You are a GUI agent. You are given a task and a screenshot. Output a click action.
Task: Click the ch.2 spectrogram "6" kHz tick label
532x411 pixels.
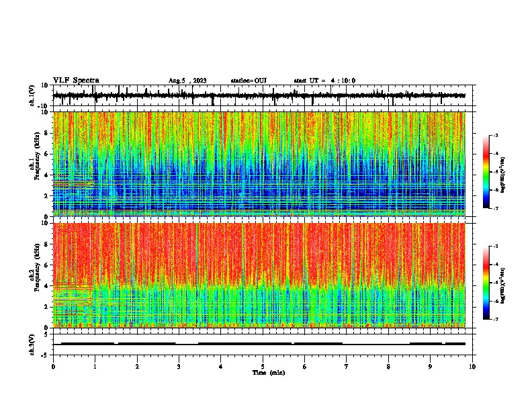pyautogui.click(x=46, y=265)
